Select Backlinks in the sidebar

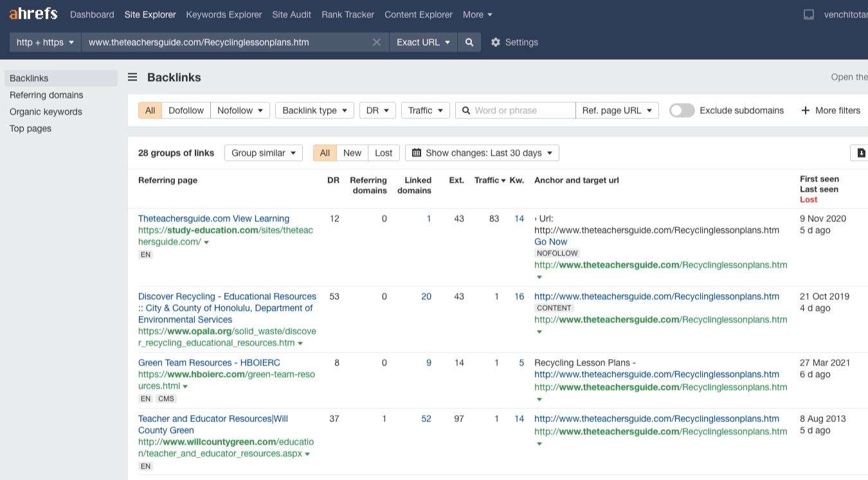click(x=61, y=78)
